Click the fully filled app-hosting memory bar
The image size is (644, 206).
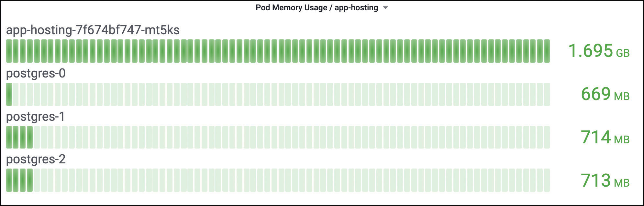(278, 51)
